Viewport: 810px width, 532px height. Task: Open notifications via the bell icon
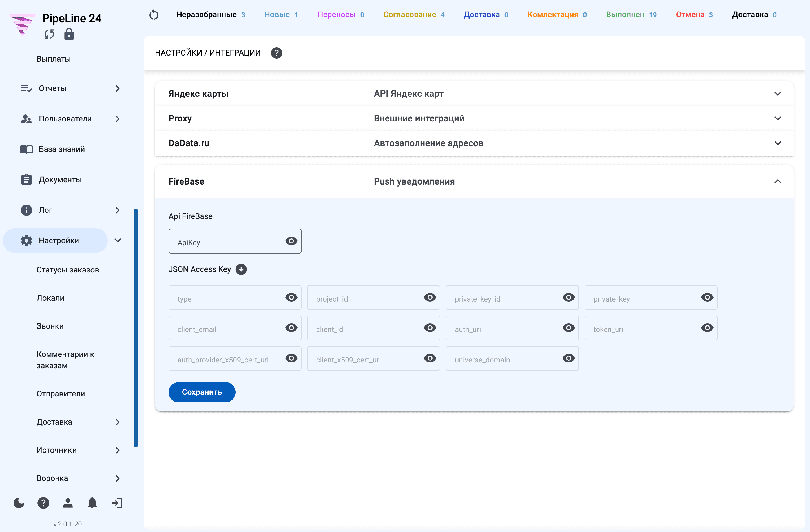pos(92,503)
